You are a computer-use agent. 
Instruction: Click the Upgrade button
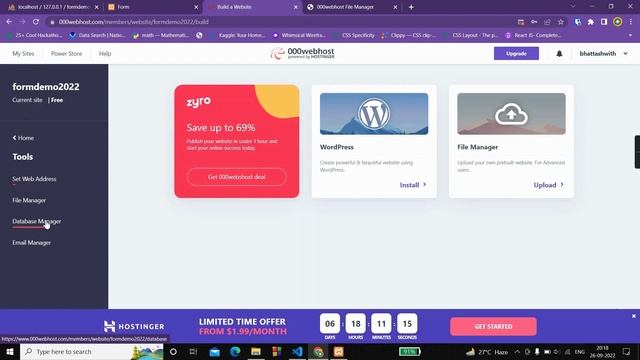coord(516,53)
